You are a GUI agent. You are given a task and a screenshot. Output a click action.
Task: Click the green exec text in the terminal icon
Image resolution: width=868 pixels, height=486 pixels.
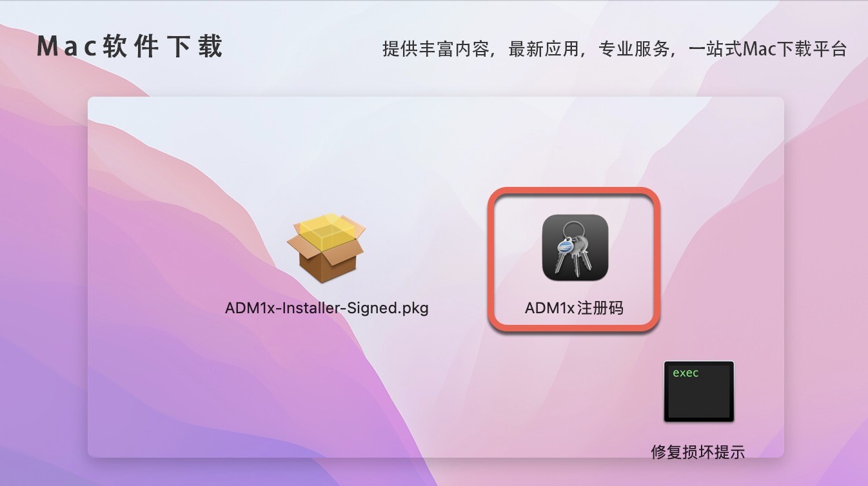tap(686, 373)
